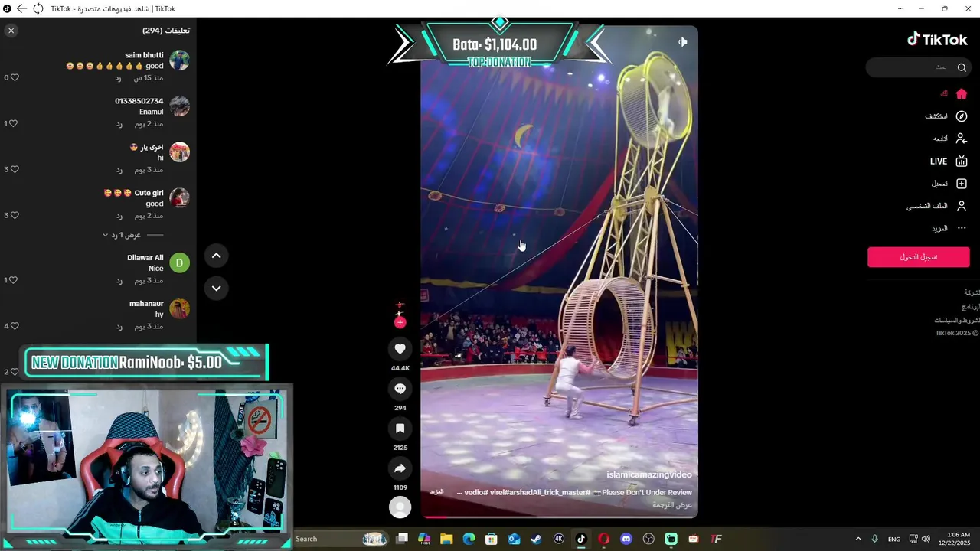Viewport: 980px width, 551px height.
Task: Open saim bhutti's profile avatar
Action: click(x=179, y=60)
